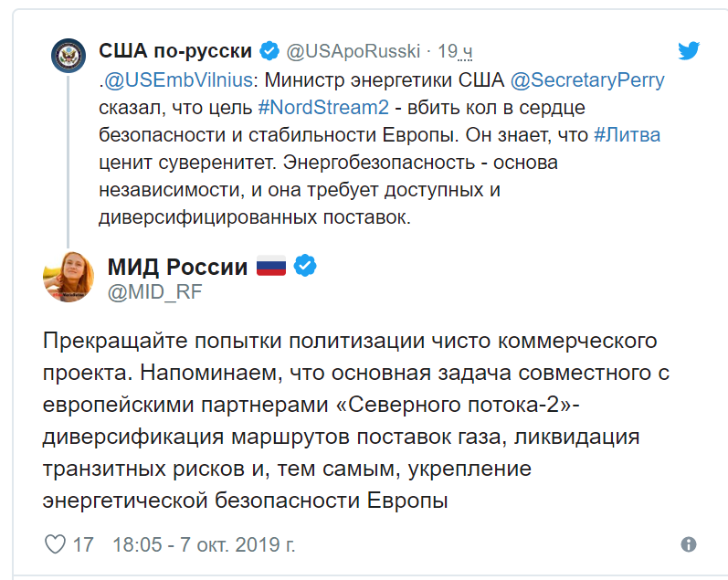
Task: Open the 18:05 - 7 окт. 2019 г. timestamp
Action: pyautogui.click(x=204, y=544)
